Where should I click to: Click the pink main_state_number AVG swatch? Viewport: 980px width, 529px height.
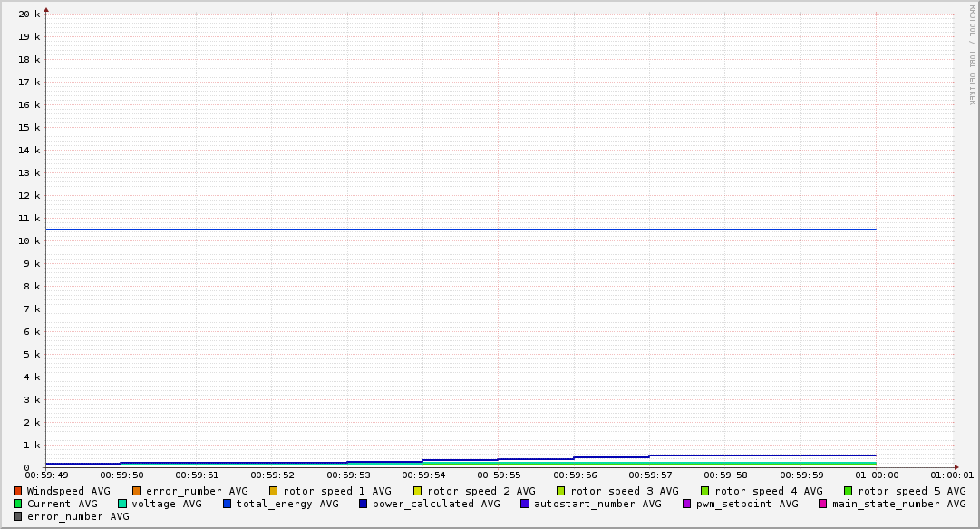[823, 504]
